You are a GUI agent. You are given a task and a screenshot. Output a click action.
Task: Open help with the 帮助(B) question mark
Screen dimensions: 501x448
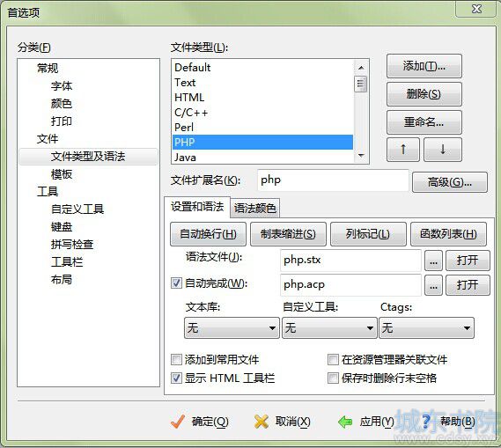tap(448, 422)
